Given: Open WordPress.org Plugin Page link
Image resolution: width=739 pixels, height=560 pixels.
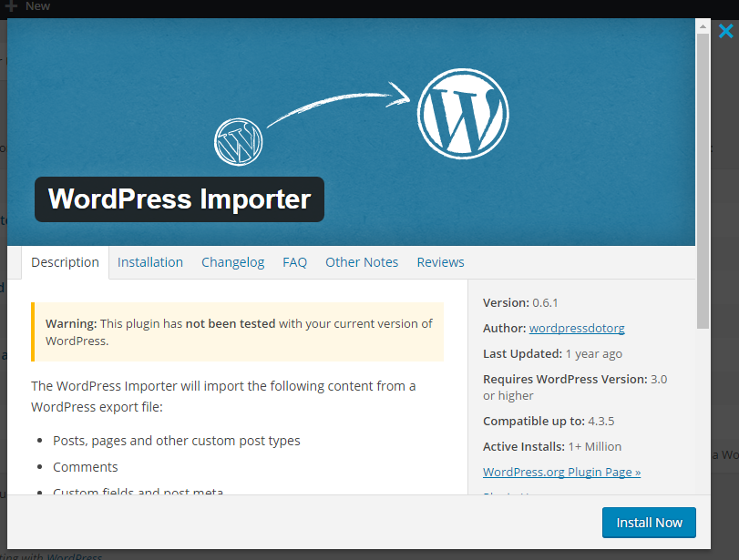Looking at the screenshot, I should (x=562, y=472).
